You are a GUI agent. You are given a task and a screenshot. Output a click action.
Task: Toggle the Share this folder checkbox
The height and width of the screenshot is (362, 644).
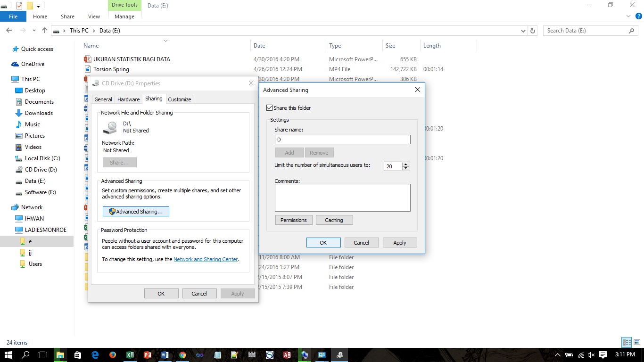pyautogui.click(x=270, y=108)
